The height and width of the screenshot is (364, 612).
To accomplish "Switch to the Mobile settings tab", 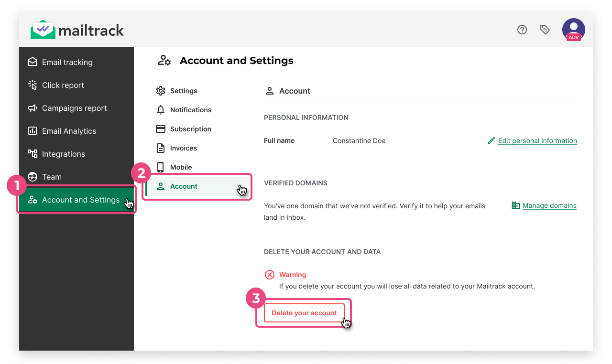I will pyautogui.click(x=181, y=167).
